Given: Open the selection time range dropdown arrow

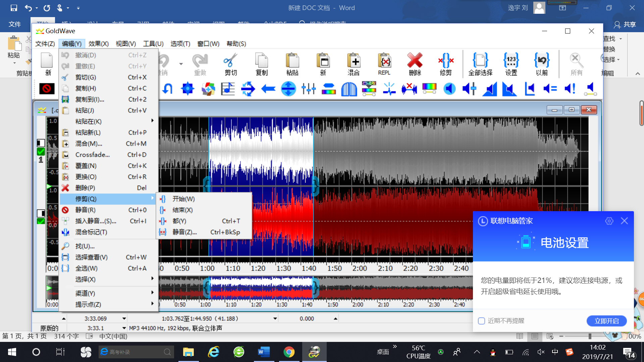Looking at the screenshot, I should (275, 318).
